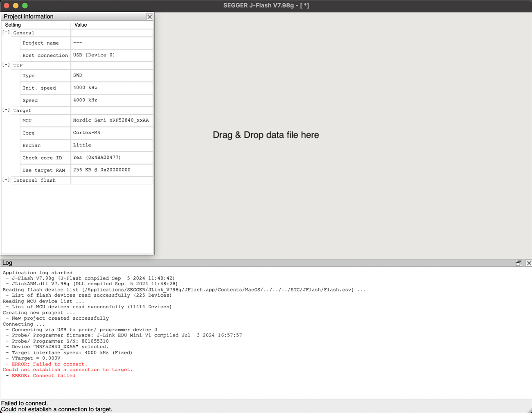Click the green macOS zoom button
Viewport: 532px width, 413px height.
(x=25, y=6)
